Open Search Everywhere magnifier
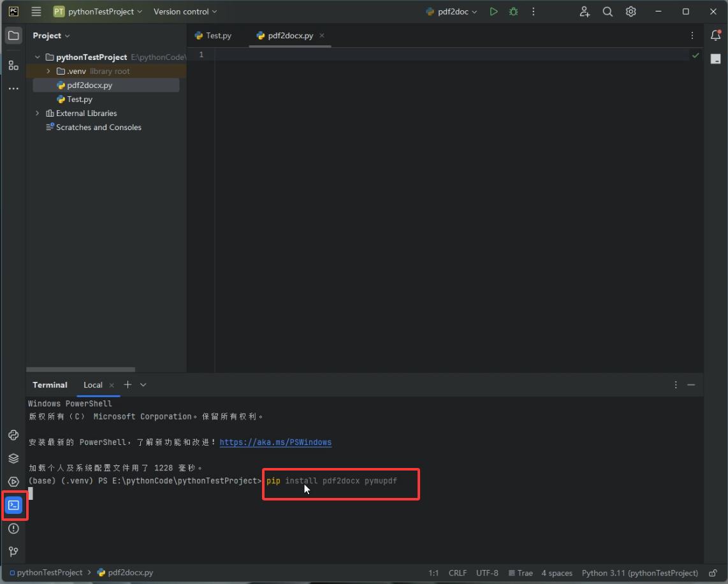Screen dimensions: 728x584 tap(608, 11)
